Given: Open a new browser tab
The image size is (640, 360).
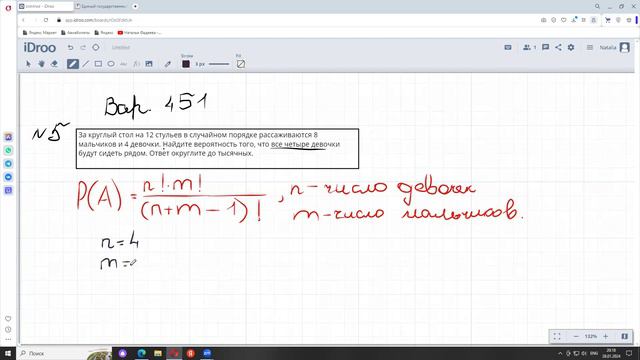Looking at the screenshot, I should tap(135, 7).
